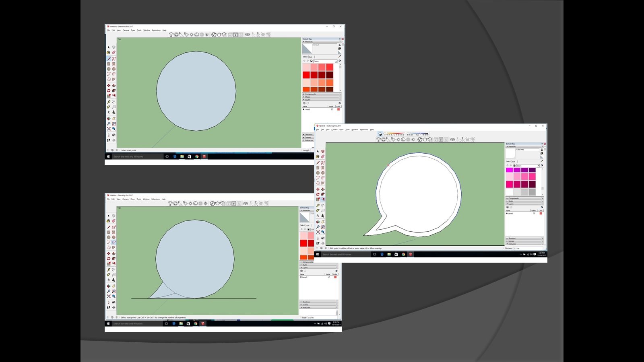Select Layer0 active radio button in QKSMS window
This screenshot has height=362, width=644.
click(507, 213)
